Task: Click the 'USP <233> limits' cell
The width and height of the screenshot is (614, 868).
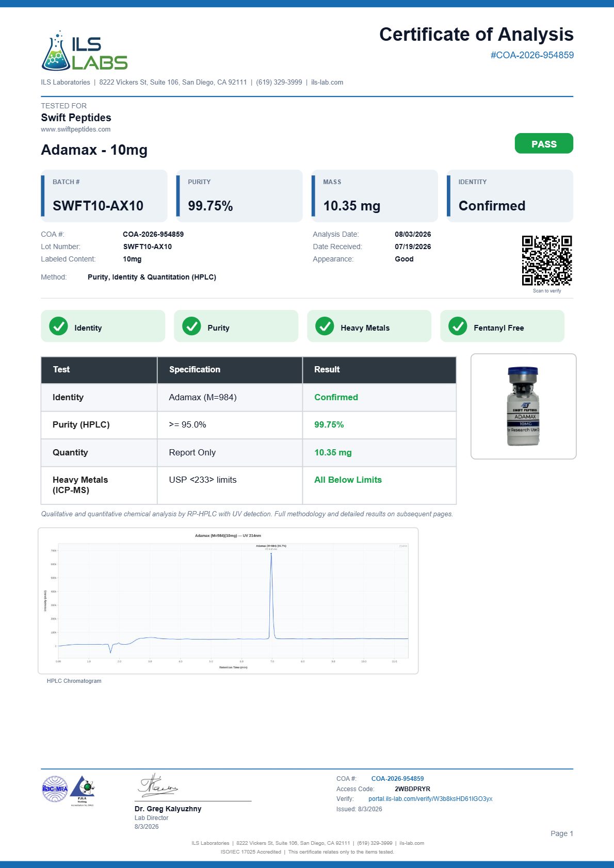Action: pyautogui.click(x=230, y=486)
